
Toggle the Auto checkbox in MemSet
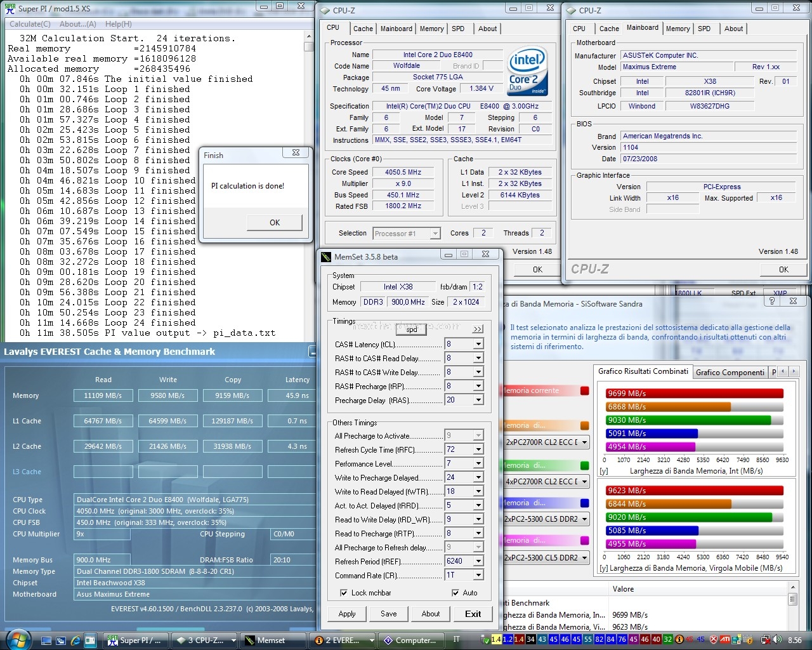coord(455,593)
